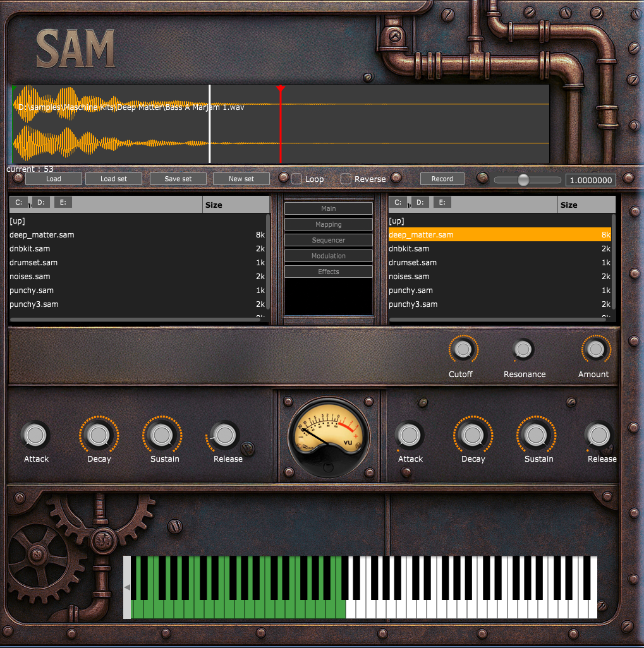Click the Resonance knob
The height and width of the screenshot is (648, 644).
coord(523,349)
